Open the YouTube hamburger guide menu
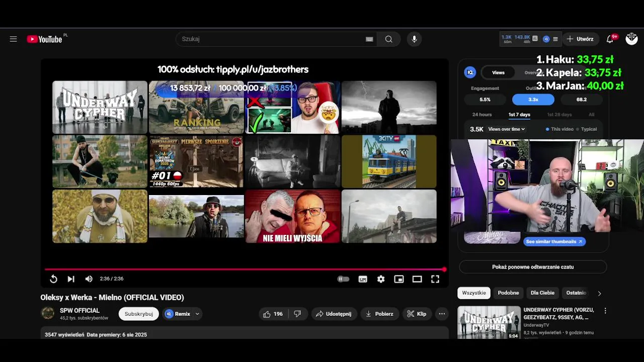 pos(14,39)
